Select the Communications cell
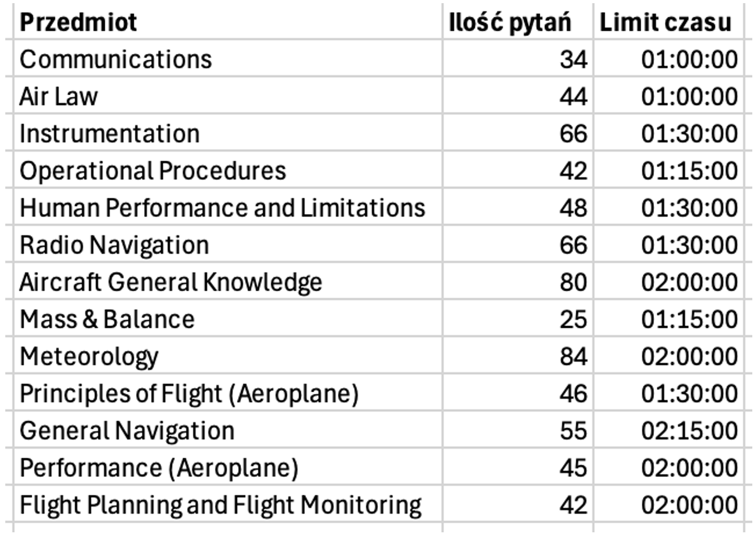Image resolution: width=756 pixels, height=536 pixels. pos(228,58)
